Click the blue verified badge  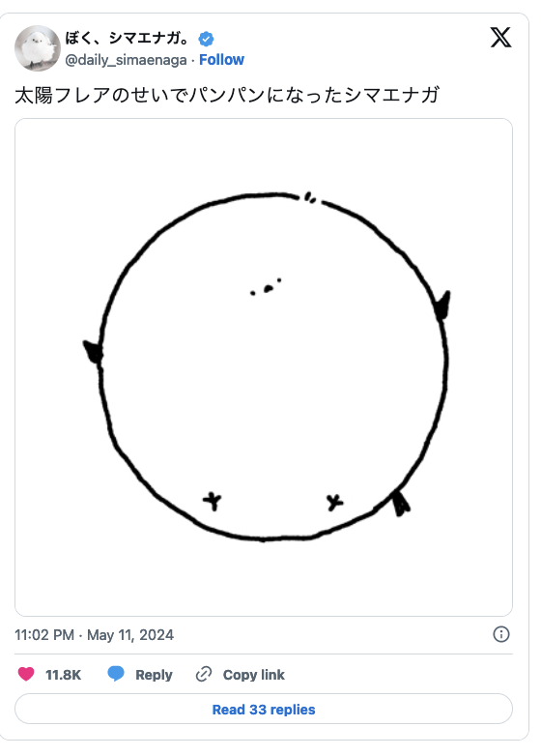tap(206, 39)
